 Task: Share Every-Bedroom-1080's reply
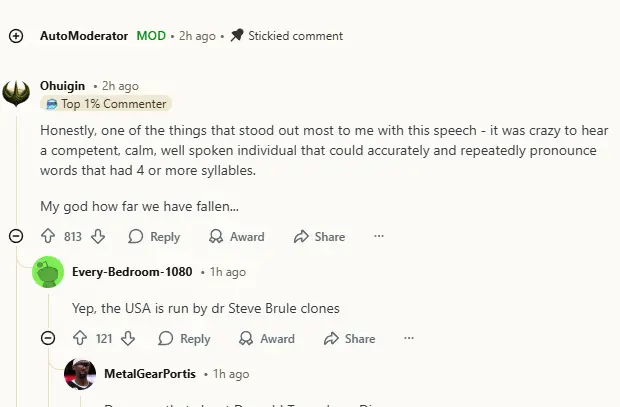pyautogui.click(x=349, y=339)
